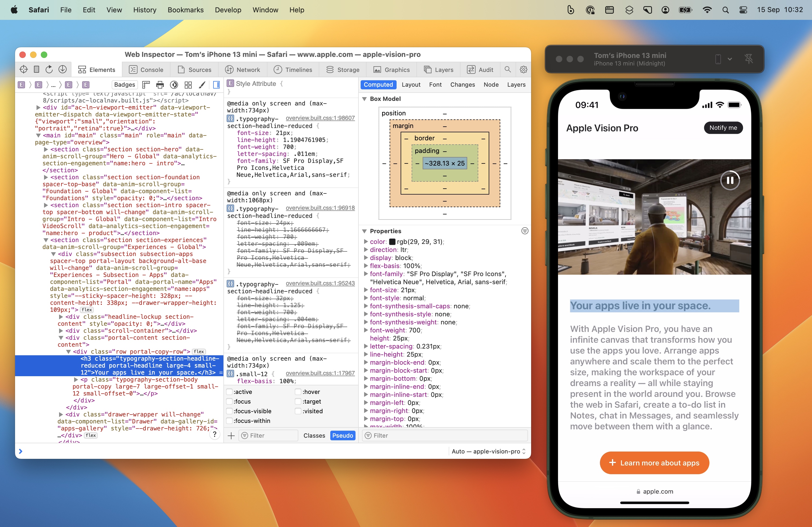Add a new style rule plus icon
812x527 pixels.
pos(231,435)
